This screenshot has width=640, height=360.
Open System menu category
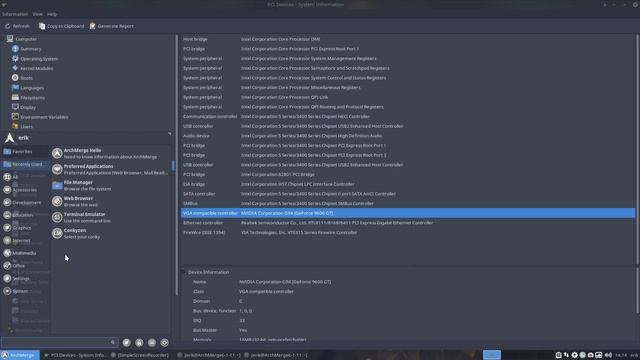click(24, 291)
